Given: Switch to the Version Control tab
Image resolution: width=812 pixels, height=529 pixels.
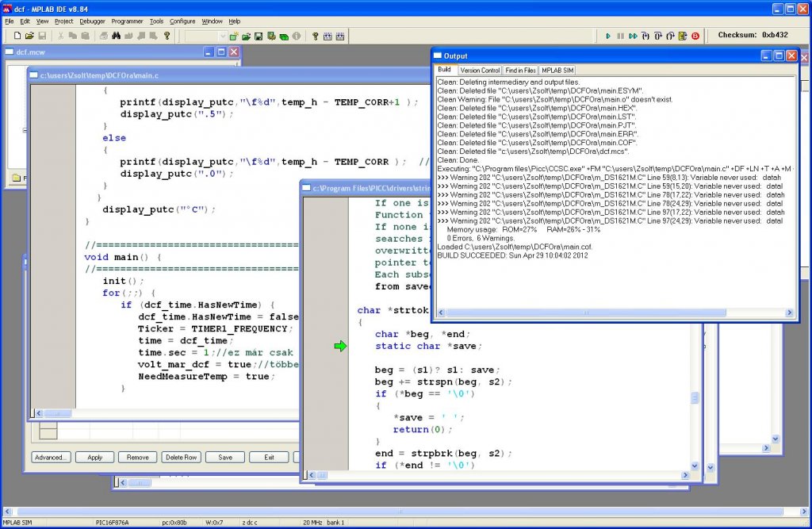Looking at the screenshot, I should 480,71.
